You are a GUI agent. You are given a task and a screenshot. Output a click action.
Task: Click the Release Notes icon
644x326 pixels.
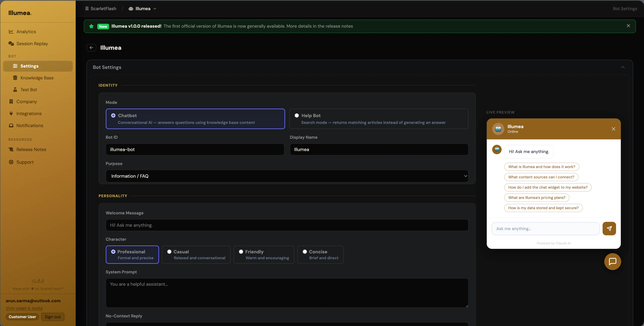[11, 150]
